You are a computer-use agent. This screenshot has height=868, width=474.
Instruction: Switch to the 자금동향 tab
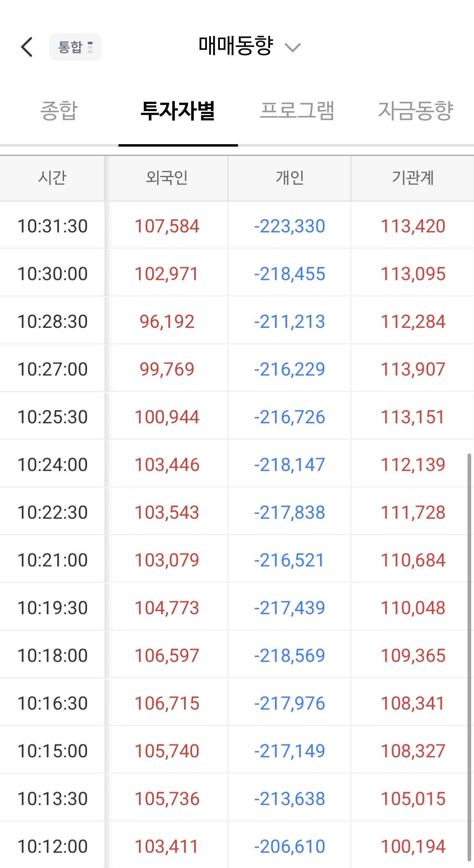[x=416, y=110]
